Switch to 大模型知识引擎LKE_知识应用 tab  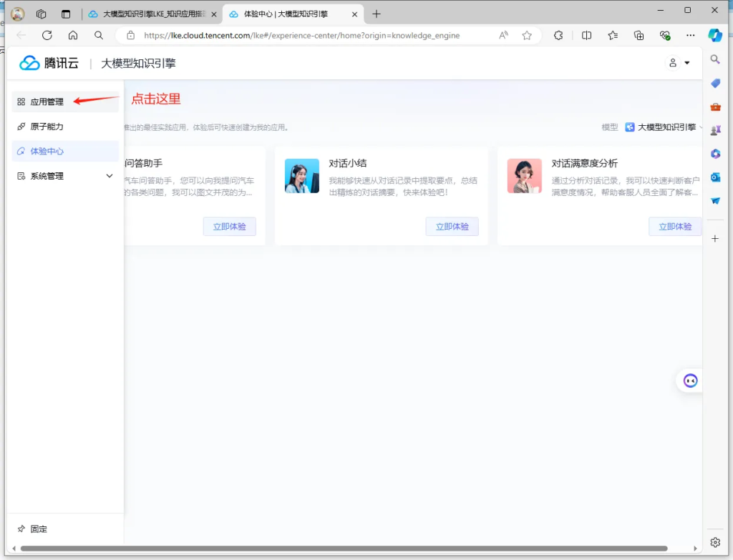point(149,14)
